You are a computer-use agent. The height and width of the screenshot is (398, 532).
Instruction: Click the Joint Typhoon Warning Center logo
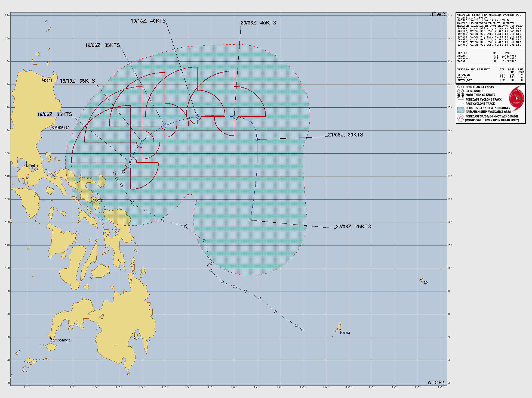click(x=516, y=99)
